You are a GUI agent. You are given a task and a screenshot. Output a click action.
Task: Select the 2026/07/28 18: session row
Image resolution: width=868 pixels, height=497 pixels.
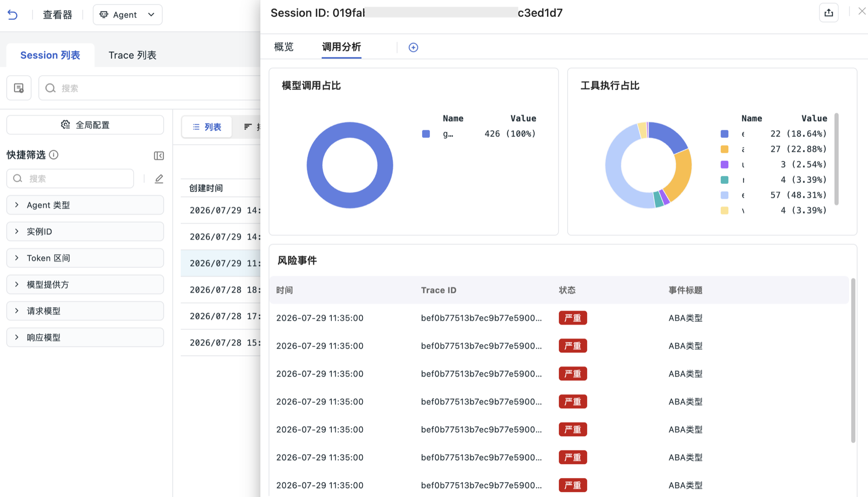click(221, 290)
